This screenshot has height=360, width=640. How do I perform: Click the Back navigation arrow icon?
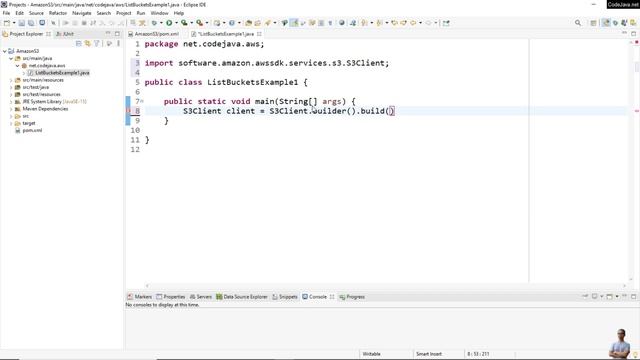pyautogui.click(x=413, y=23)
